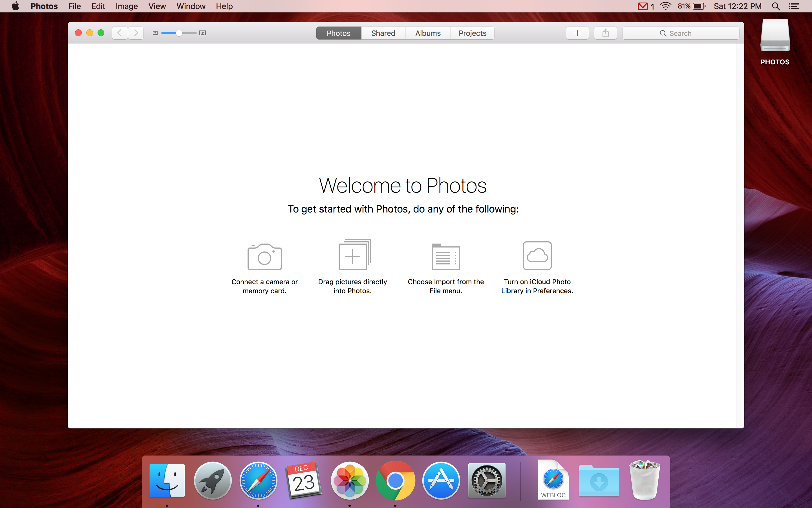Image resolution: width=812 pixels, height=508 pixels.
Task: Open Spotlight search in the menu bar
Action: (776, 6)
